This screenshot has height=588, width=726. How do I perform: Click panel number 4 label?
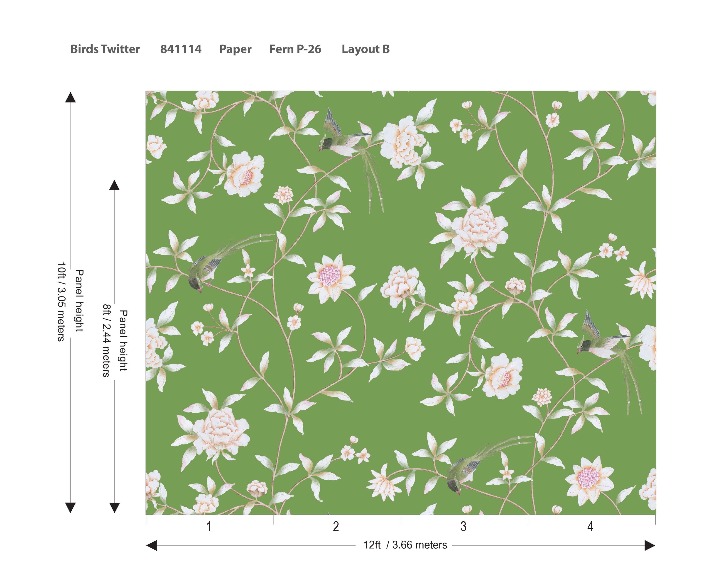[x=590, y=526]
